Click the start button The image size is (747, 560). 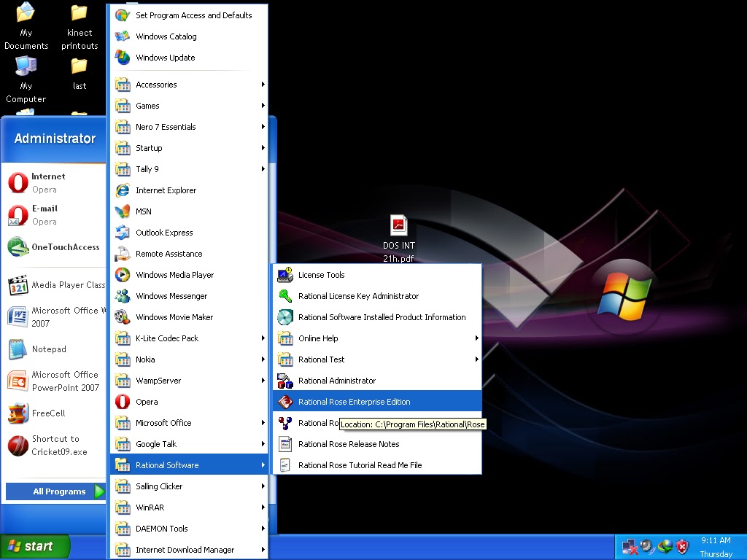click(x=35, y=546)
